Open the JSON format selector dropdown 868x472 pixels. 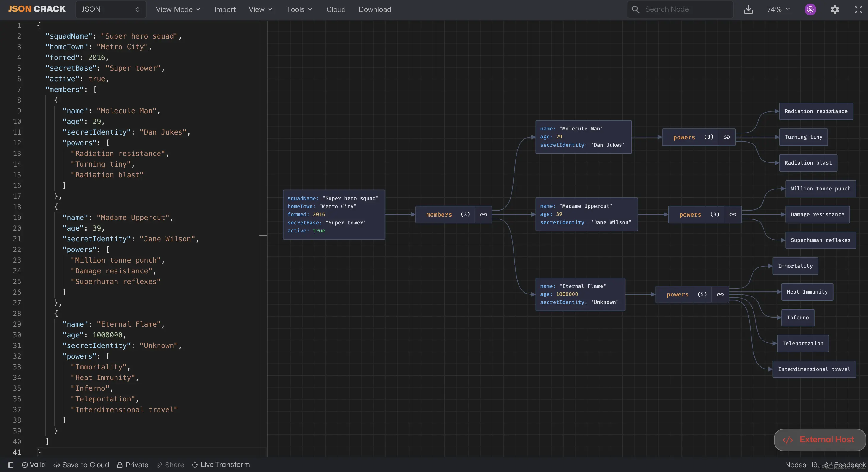[x=111, y=9]
